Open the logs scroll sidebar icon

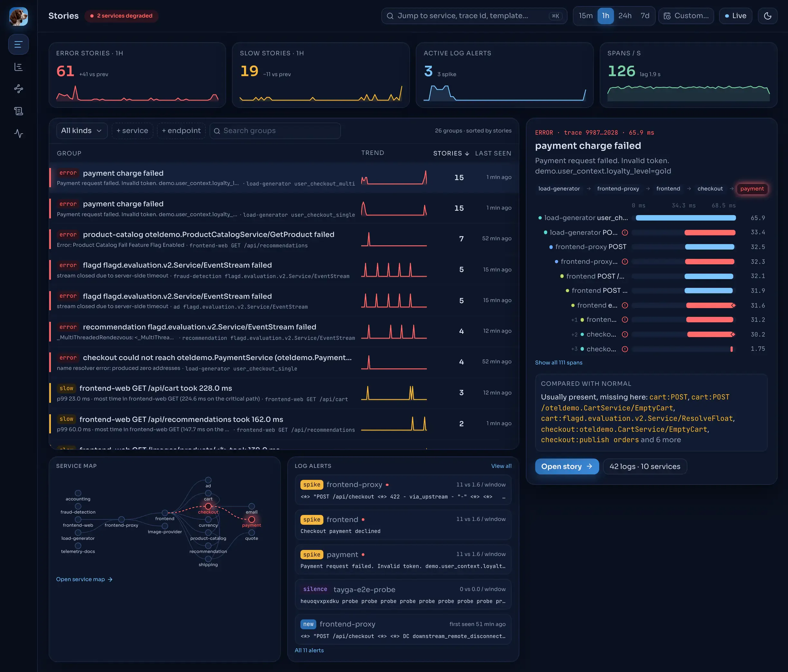(x=18, y=111)
